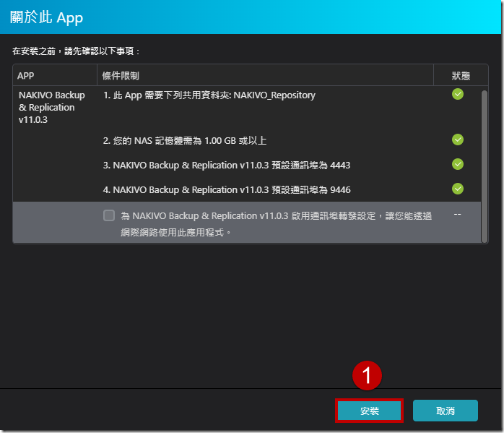Click green check icon for NAS memory requirement
Image resolution: width=504 pixels, height=433 pixels.
coord(458,140)
